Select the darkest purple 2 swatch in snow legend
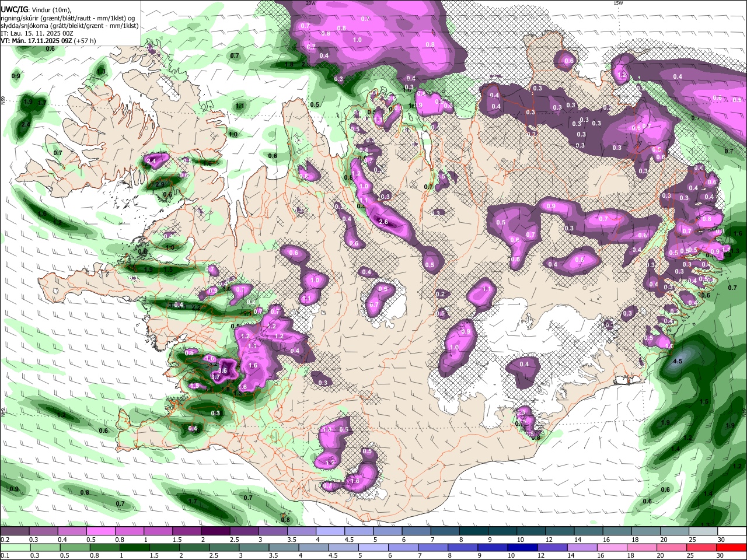This screenshot has height=560, width=747. coord(215,531)
